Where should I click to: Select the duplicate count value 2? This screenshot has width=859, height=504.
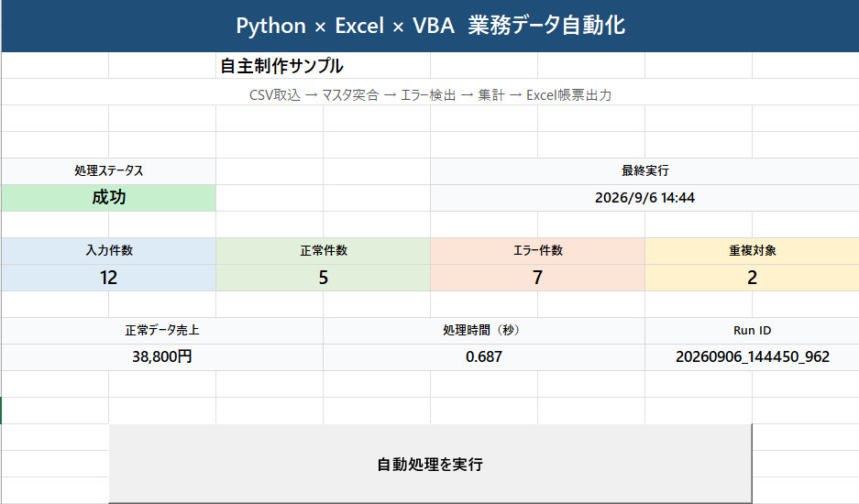(x=752, y=278)
